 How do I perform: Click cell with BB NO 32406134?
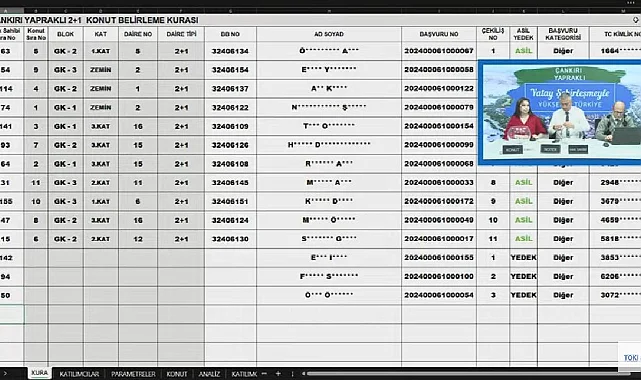point(230,51)
